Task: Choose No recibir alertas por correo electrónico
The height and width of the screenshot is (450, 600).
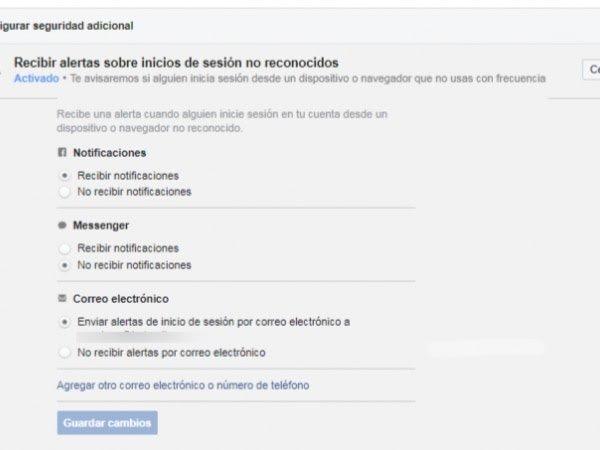Action: coord(64,352)
